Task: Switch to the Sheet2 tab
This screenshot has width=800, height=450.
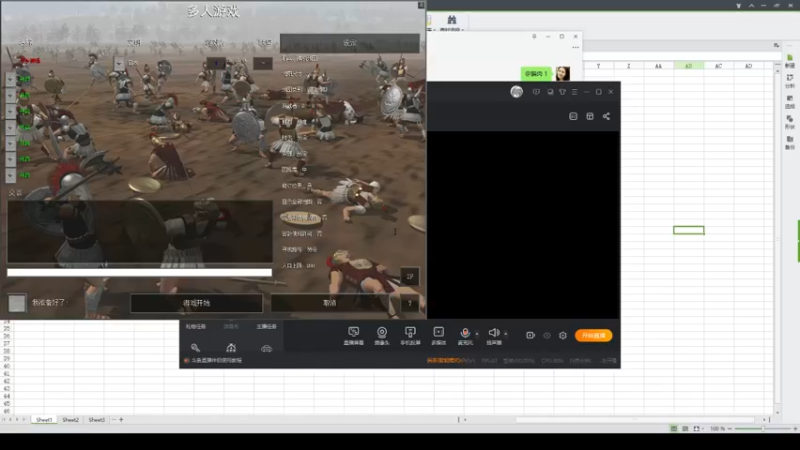Action: coord(70,419)
